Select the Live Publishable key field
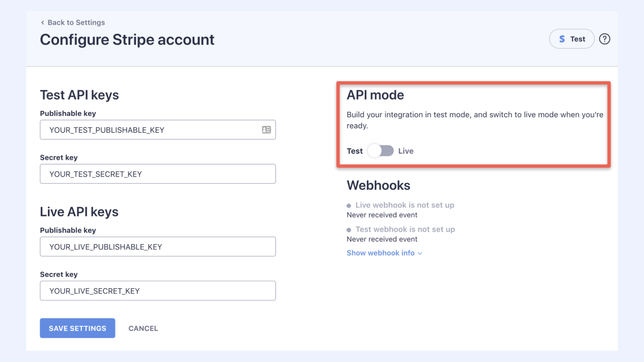Screen dimensions: 644x362 157,246
